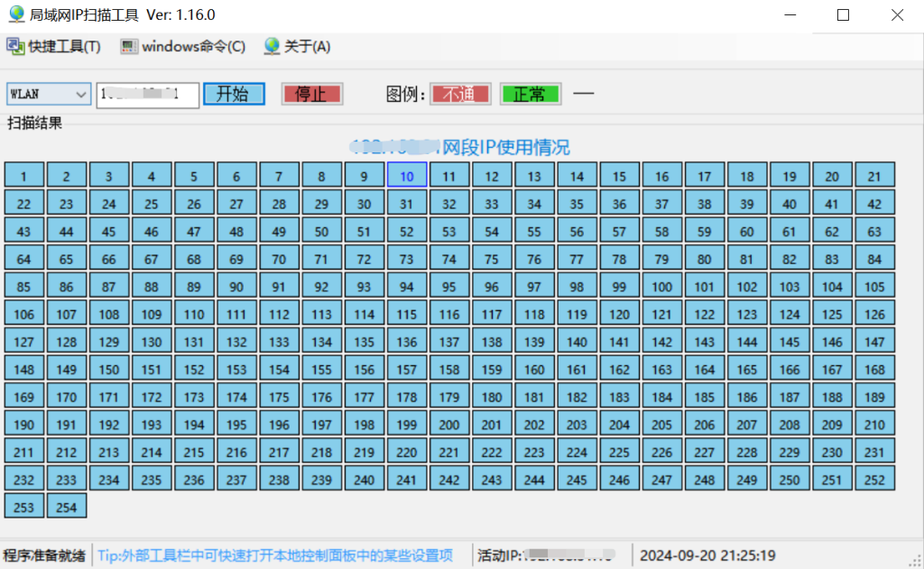Viewport: 924px width, 569px height.
Task: Click the 活动IP status entry
Action: point(546,555)
